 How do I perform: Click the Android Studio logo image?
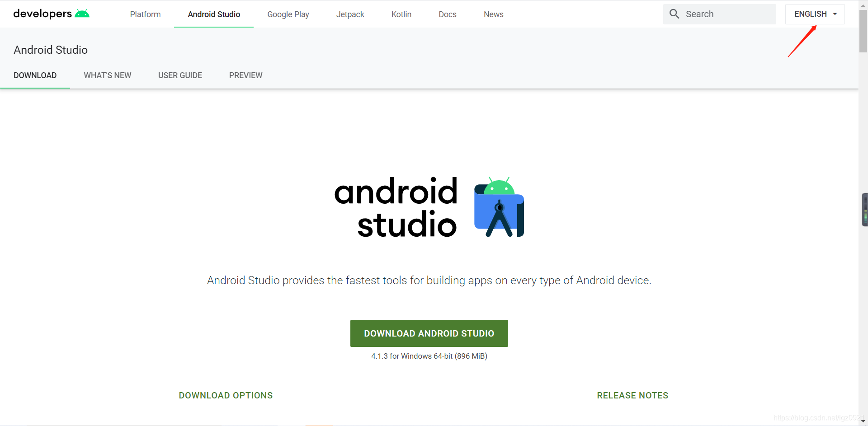pyautogui.click(x=429, y=207)
